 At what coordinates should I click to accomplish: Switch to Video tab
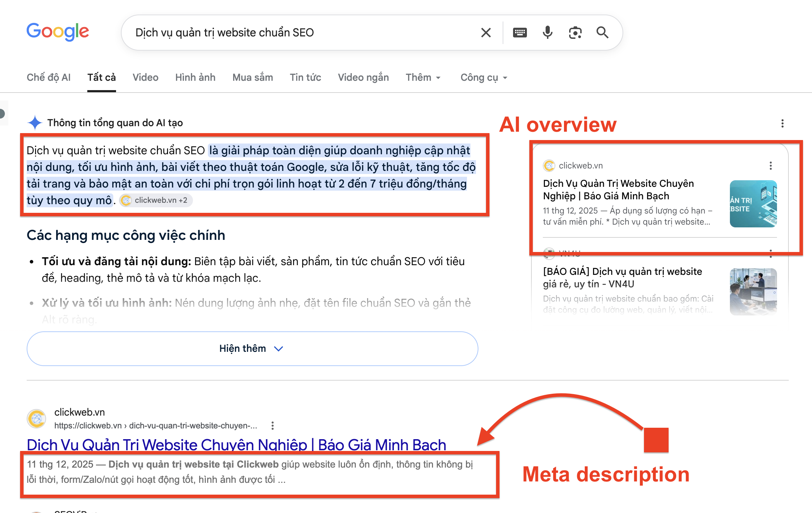coord(145,77)
